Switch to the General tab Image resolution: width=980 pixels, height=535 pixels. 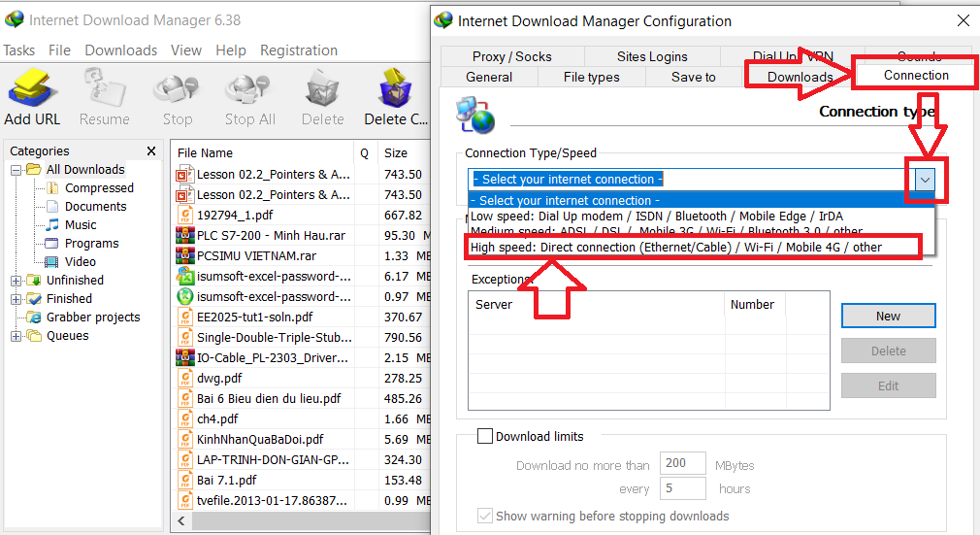[x=489, y=77]
